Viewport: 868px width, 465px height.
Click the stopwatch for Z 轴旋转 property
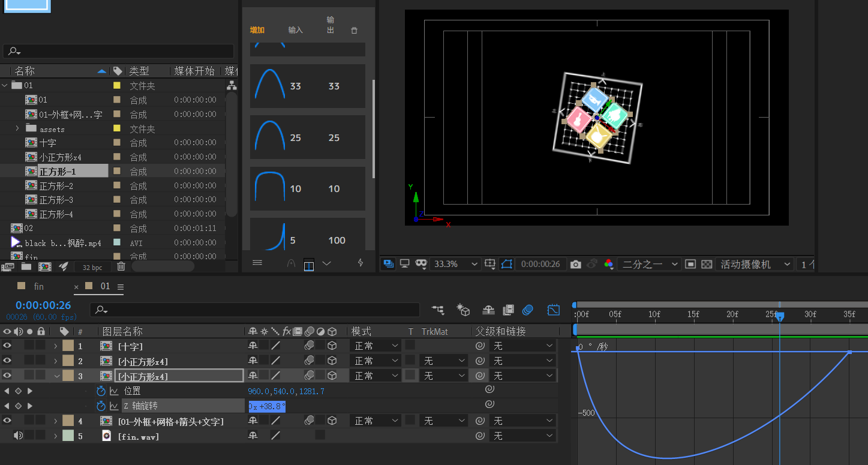101,406
